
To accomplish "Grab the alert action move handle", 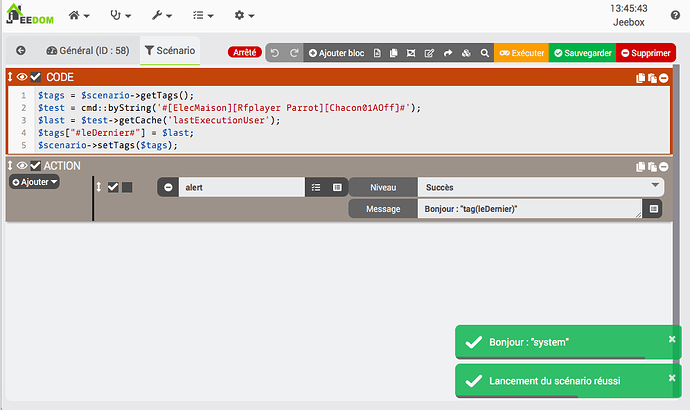I will 99,187.
